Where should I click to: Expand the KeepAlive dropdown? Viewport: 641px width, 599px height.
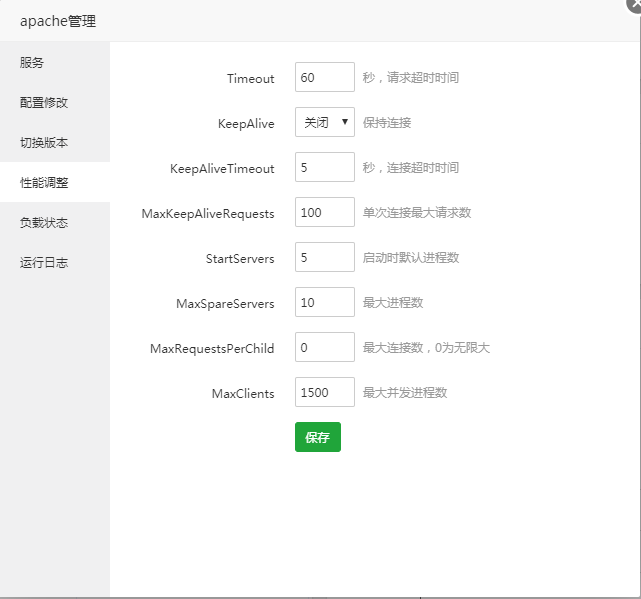(x=325, y=122)
